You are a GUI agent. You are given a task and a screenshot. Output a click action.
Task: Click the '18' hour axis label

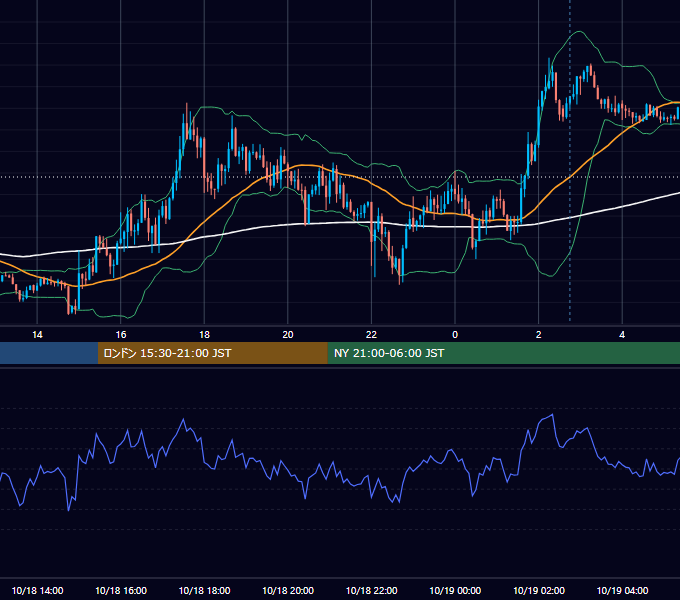204,335
